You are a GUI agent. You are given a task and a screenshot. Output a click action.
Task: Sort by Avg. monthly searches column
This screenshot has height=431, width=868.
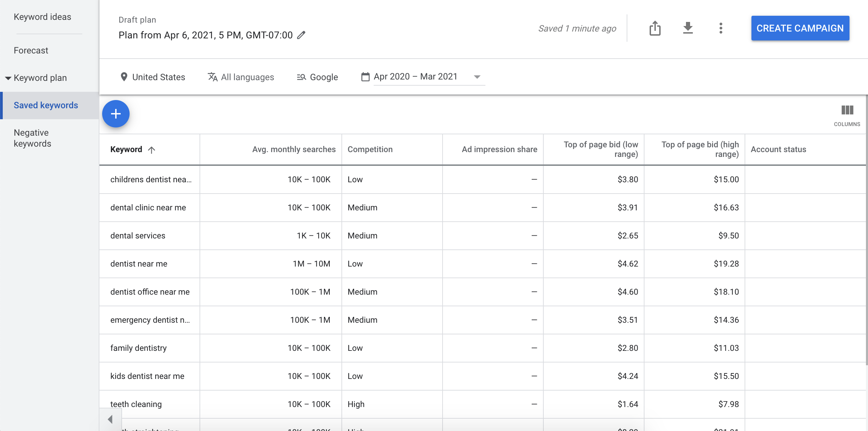(x=293, y=149)
